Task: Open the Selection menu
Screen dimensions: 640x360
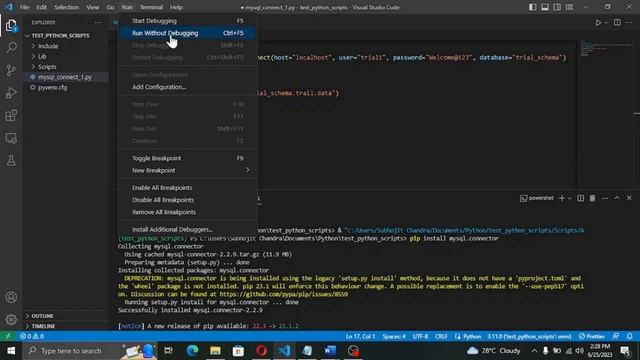Action: click(66, 7)
